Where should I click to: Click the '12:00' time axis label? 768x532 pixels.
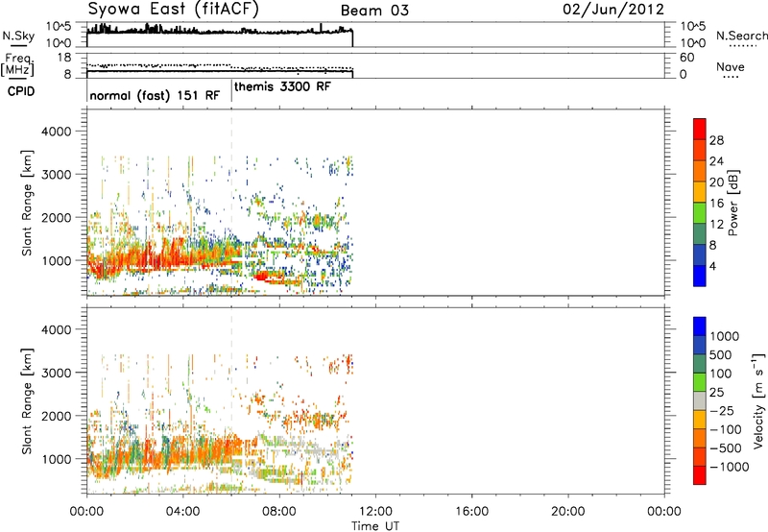click(x=375, y=512)
